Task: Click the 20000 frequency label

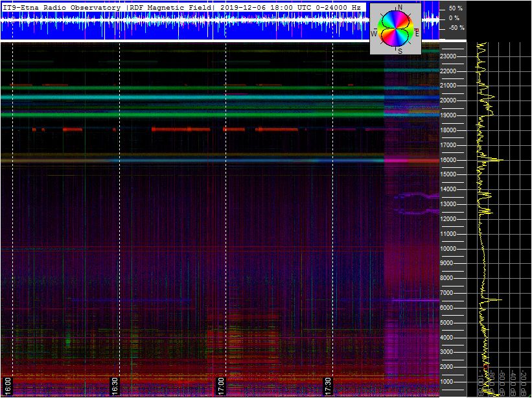Action: (448, 100)
